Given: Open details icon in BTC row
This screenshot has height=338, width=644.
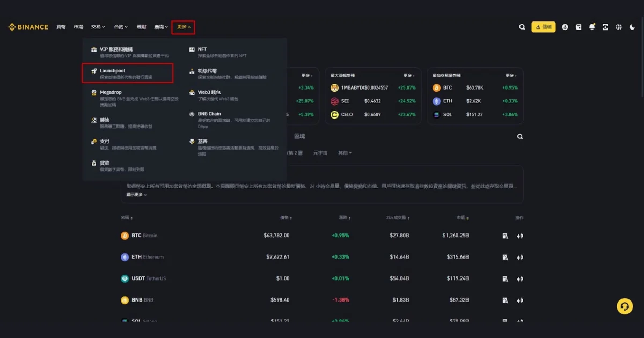Looking at the screenshot, I should coord(505,236).
